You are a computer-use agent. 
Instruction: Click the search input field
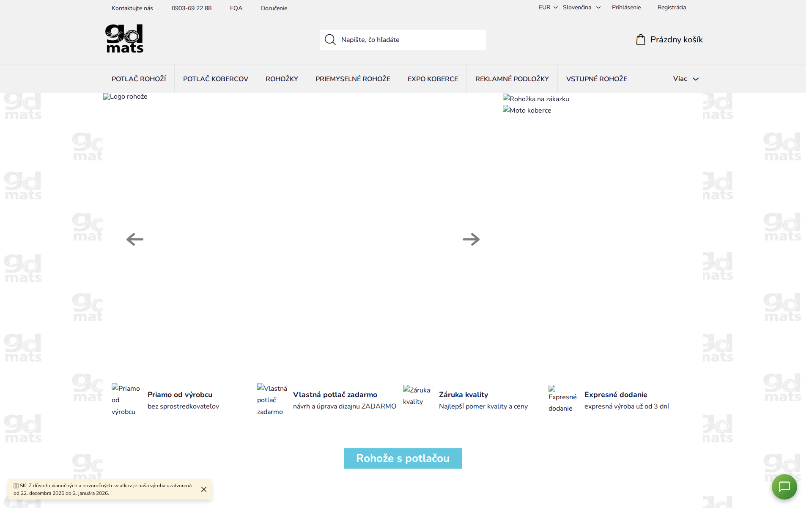pos(406,39)
